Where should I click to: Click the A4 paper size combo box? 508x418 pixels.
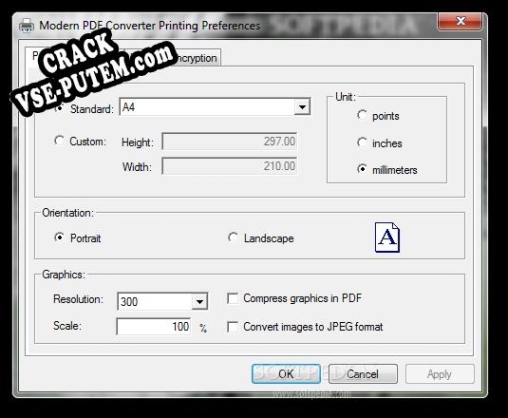coord(215,107)
